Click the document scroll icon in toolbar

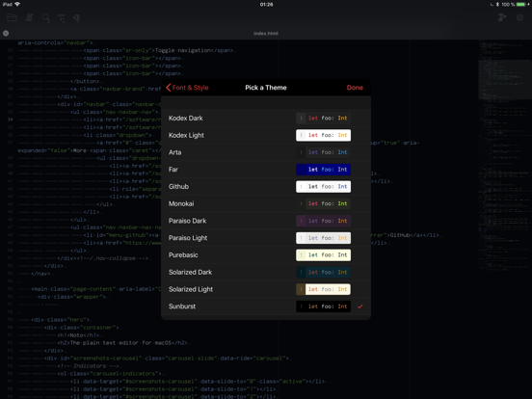30,17
